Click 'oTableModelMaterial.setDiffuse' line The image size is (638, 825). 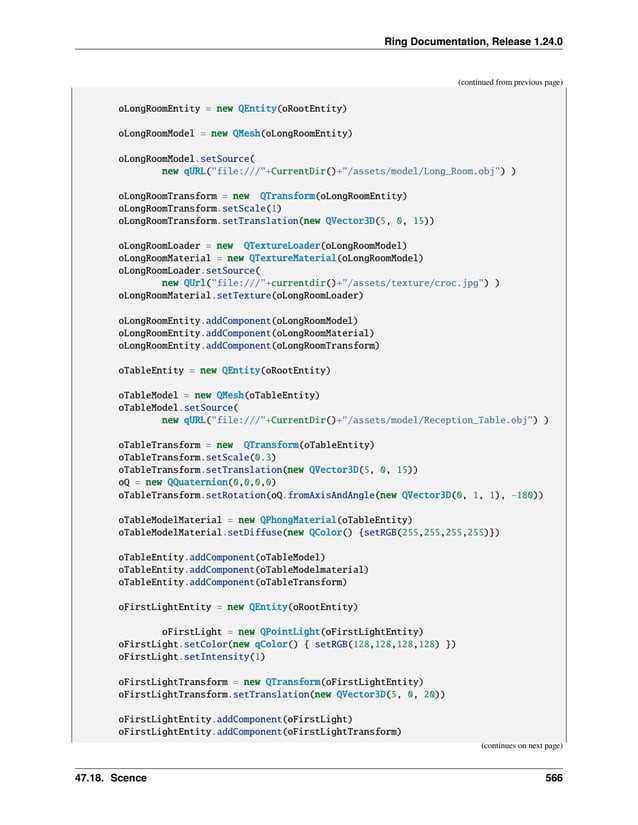(x=309, y=532)
